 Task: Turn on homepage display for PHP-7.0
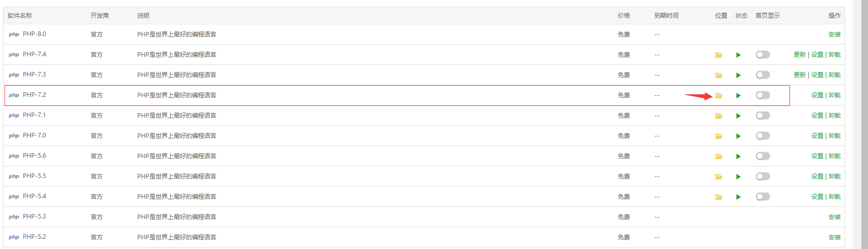click(763, 136)
